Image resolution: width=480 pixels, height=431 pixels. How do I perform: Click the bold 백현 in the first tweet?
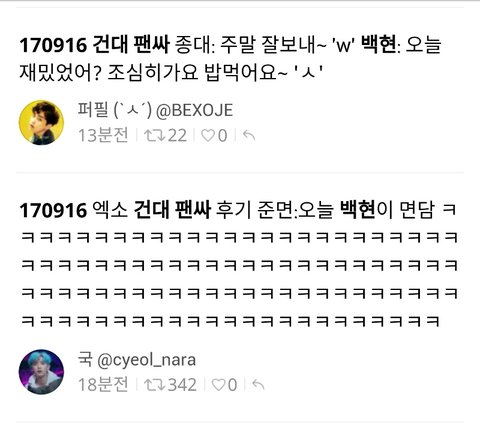tap(379, 44)
